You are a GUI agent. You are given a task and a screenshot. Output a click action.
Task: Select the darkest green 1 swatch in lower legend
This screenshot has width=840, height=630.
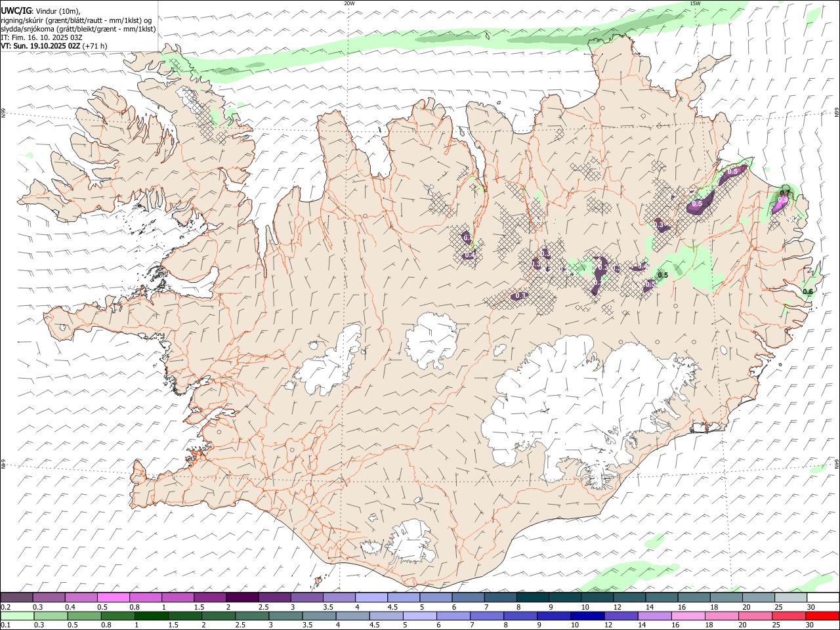(151, 616)
